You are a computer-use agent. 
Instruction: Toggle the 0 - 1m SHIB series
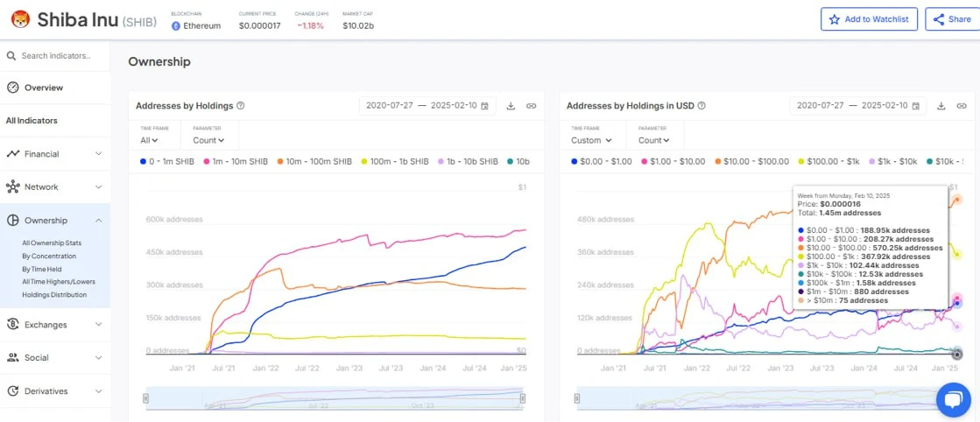pyautogui.click(x=167, y=161)
